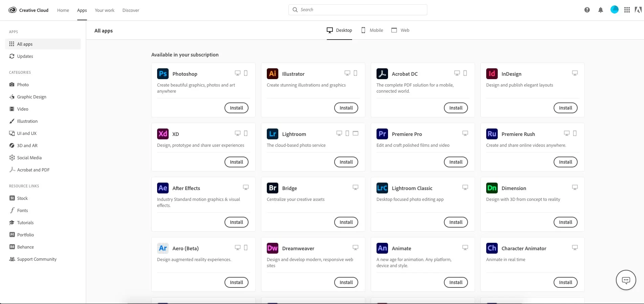Open the notifications bell icon

click(x=601, y=10)
